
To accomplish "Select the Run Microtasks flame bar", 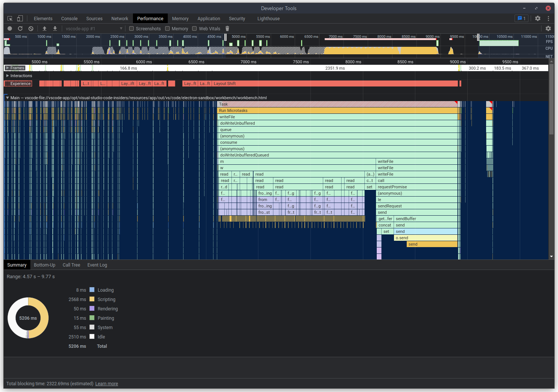I will (x=337, y=110).
